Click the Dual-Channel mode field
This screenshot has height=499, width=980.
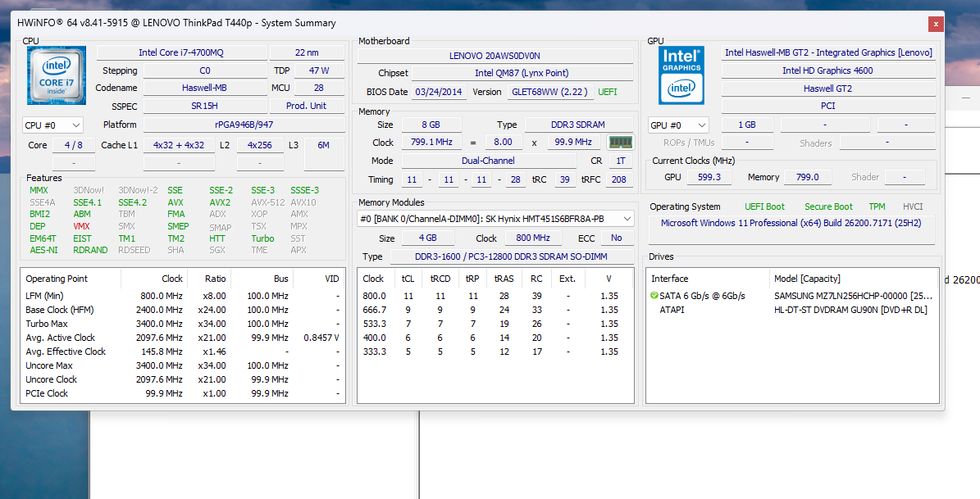pos(488,161)
